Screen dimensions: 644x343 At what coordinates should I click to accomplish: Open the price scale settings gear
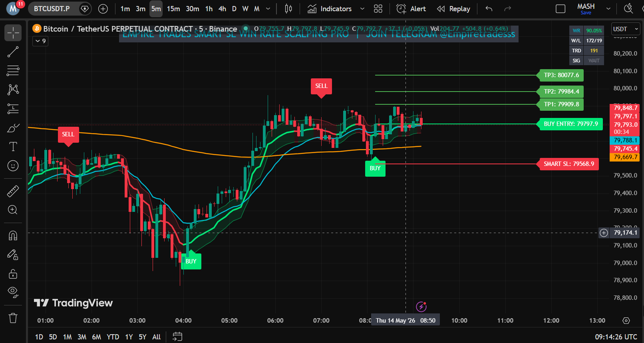tap(626, 321)
